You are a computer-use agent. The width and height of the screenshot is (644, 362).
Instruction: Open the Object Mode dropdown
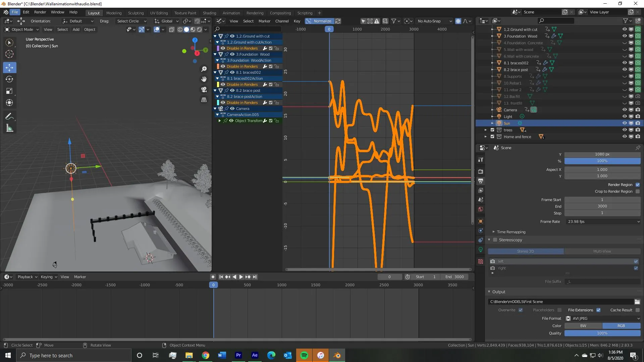coord(22,29)
